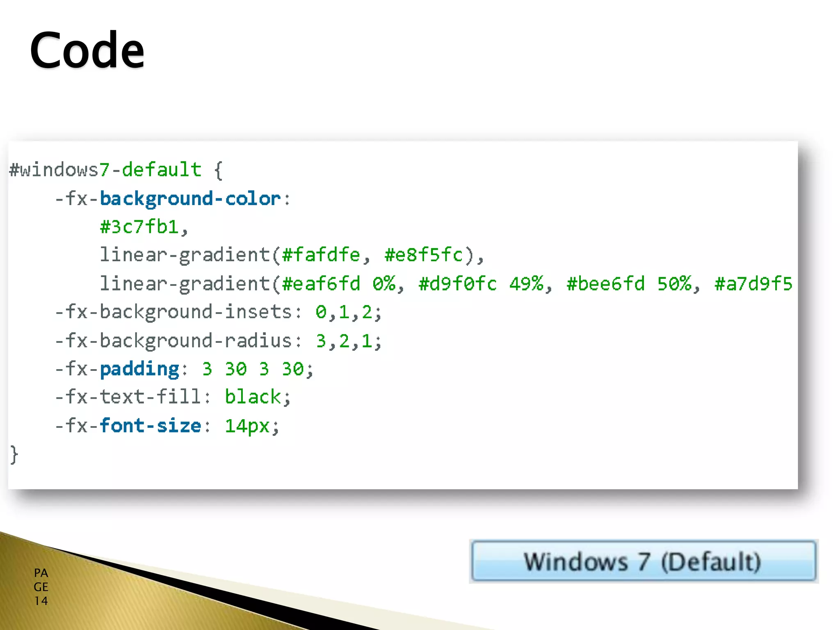Click the PAGE 14 page number label
The image size is (840, 630).
point(41,587)
